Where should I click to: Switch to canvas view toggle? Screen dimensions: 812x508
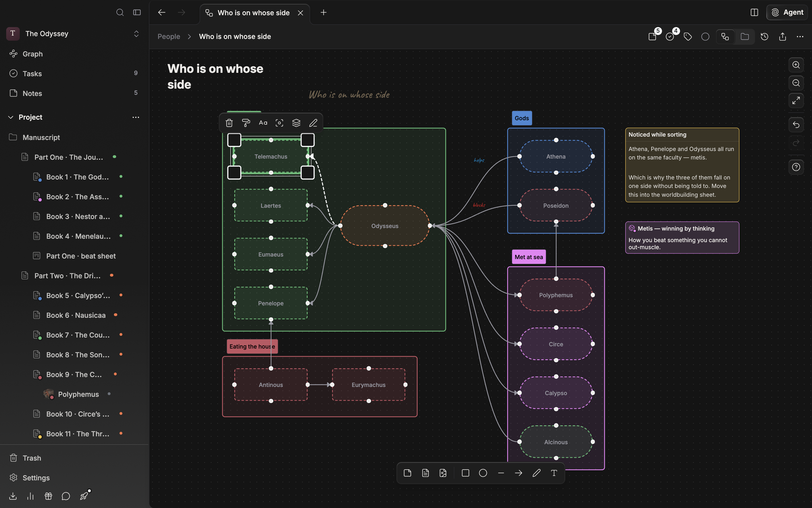(x=725, y=36)
